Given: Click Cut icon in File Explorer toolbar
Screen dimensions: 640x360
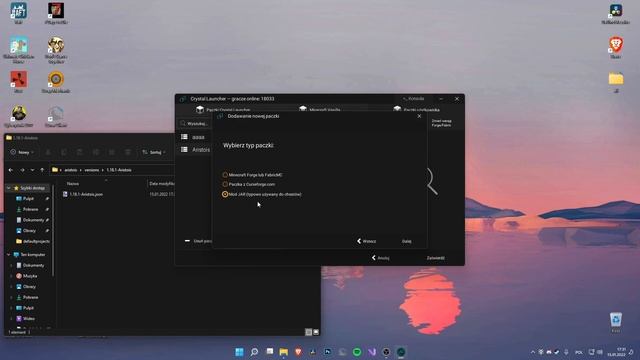Looking at the screenshot, I should (48, 152).
